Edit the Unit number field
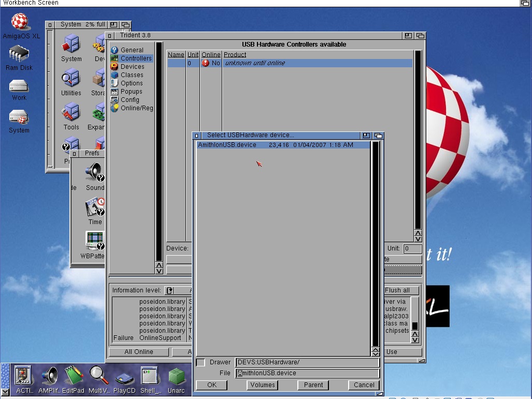This screenshot has width=532, height=399. [x=412, y=248]
